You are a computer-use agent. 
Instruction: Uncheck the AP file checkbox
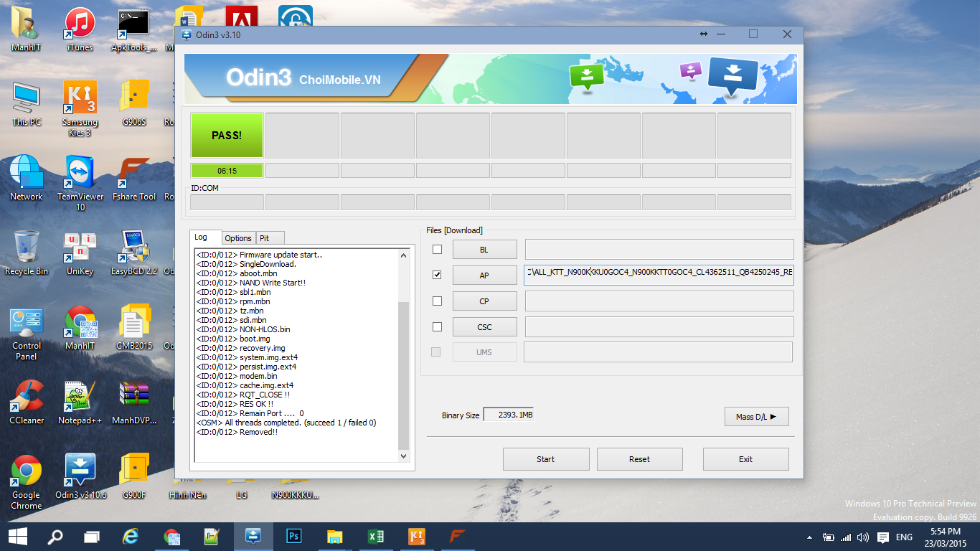click(437, 275)
